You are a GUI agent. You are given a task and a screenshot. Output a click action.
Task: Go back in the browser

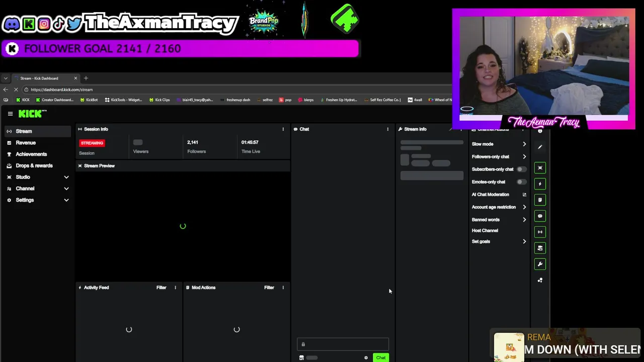pos(6,89)
